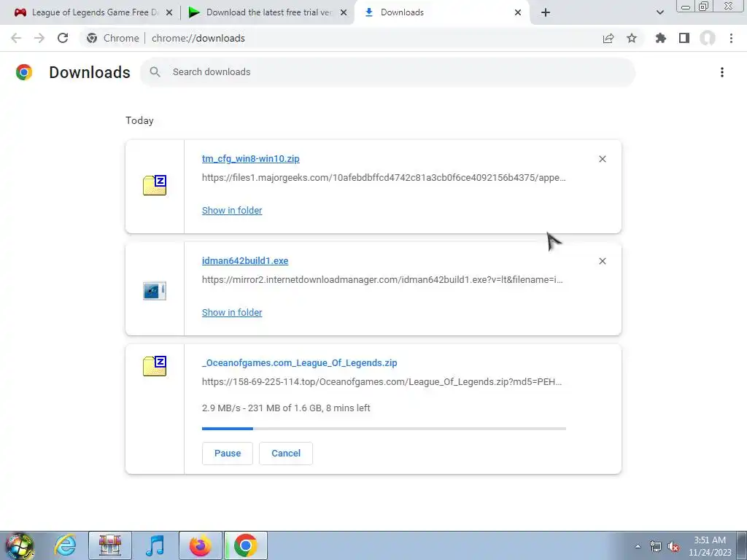747x560 pixels.
Task: Go forward to the next page
Action: [x=39, y=38]
